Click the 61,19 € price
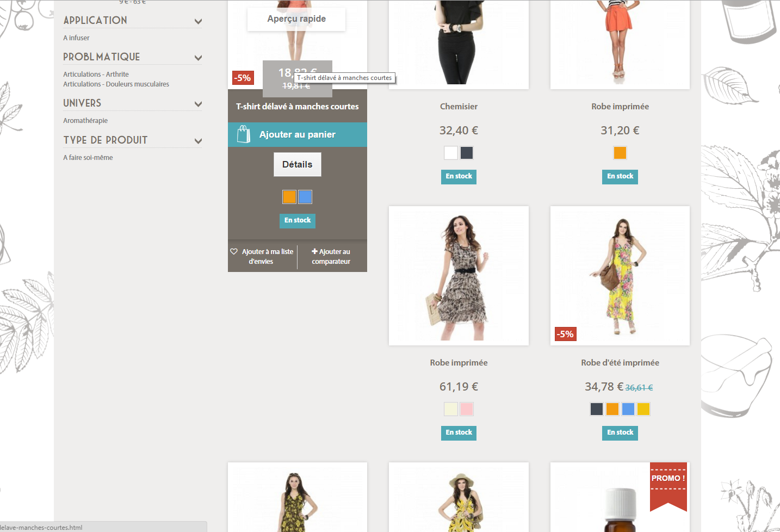The image size is (780, 532). (459, 387)
